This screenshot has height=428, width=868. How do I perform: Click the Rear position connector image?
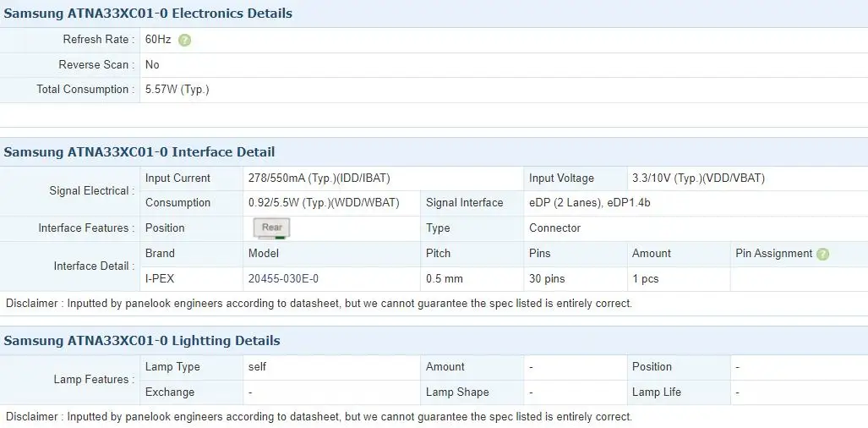pyautogui.click(x=271, y=228)
